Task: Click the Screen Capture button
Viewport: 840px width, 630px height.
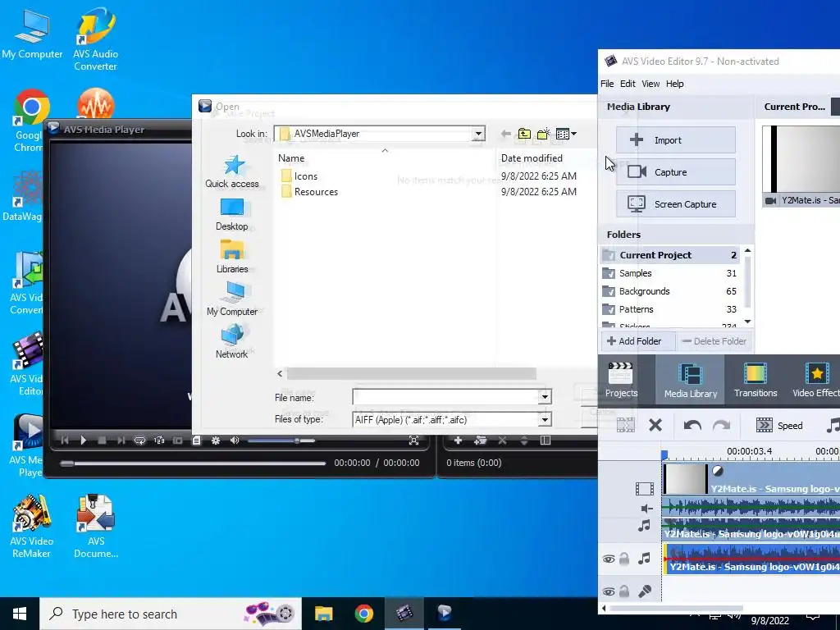Action: tap(676, 204)
